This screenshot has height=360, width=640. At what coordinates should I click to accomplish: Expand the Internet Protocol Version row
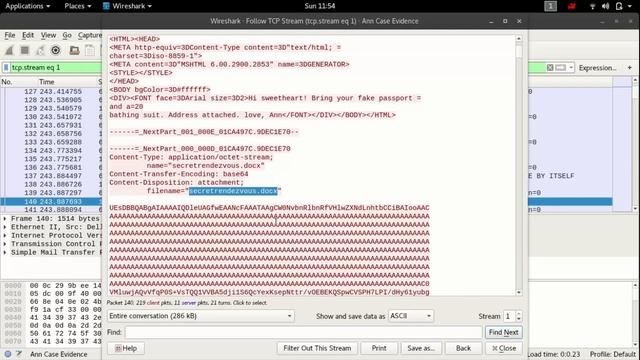point(5,236)
